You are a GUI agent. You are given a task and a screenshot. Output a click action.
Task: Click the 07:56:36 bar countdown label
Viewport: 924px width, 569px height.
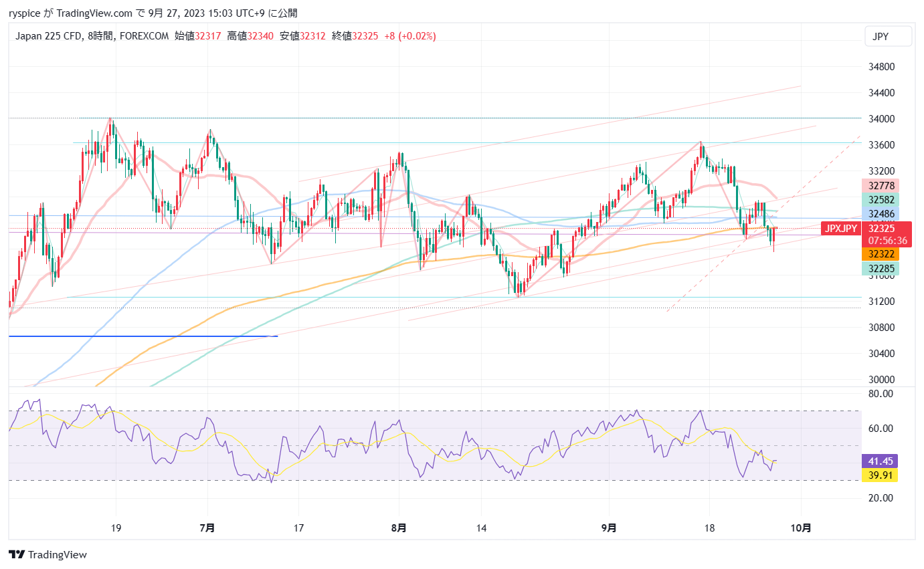(x=887, y=241)
